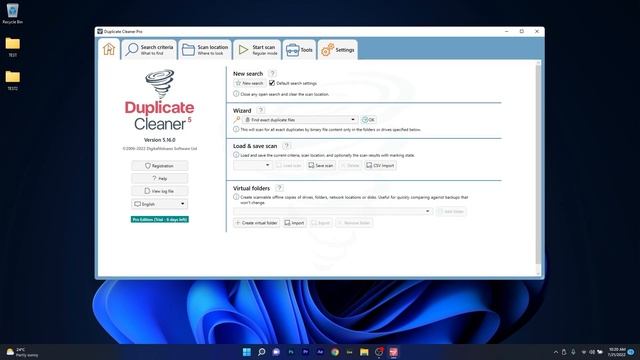Image resolution: width=640 pixels, height=360 pixels.
Task: Open the Windows Start menu
Action: coord(247,352)
